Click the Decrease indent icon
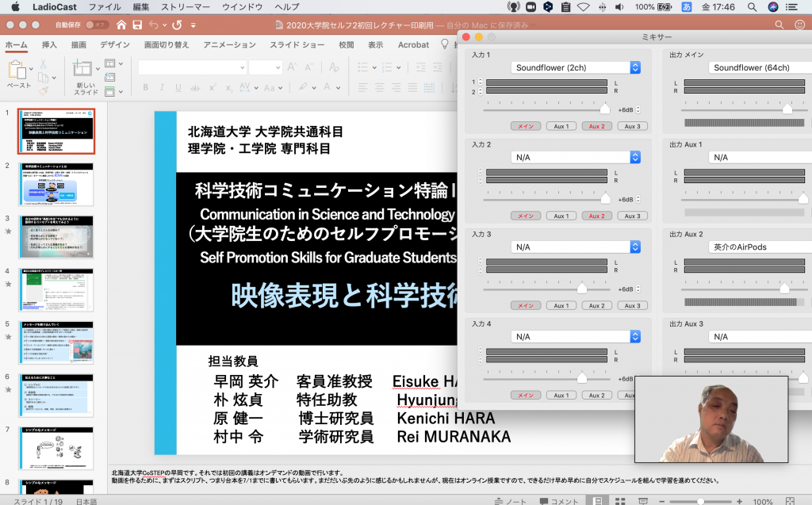Viewport: 812px width, 505px height. [x=420, y=67]
